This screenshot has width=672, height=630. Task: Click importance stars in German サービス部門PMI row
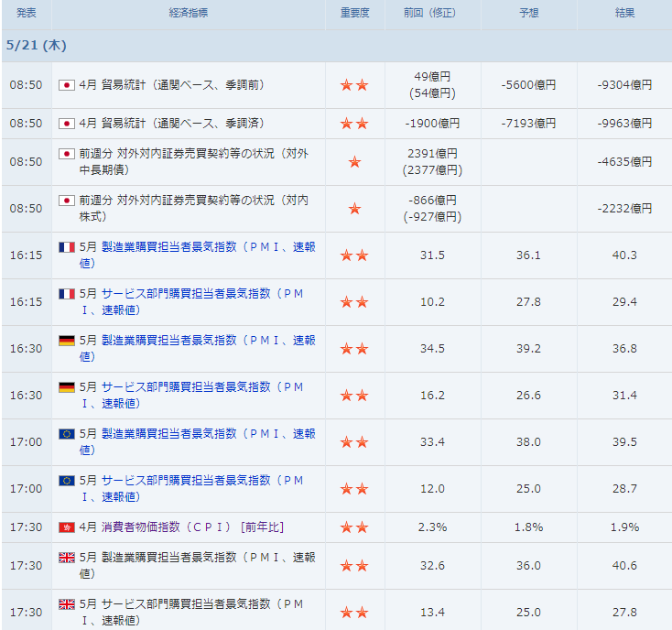(354, 396)
